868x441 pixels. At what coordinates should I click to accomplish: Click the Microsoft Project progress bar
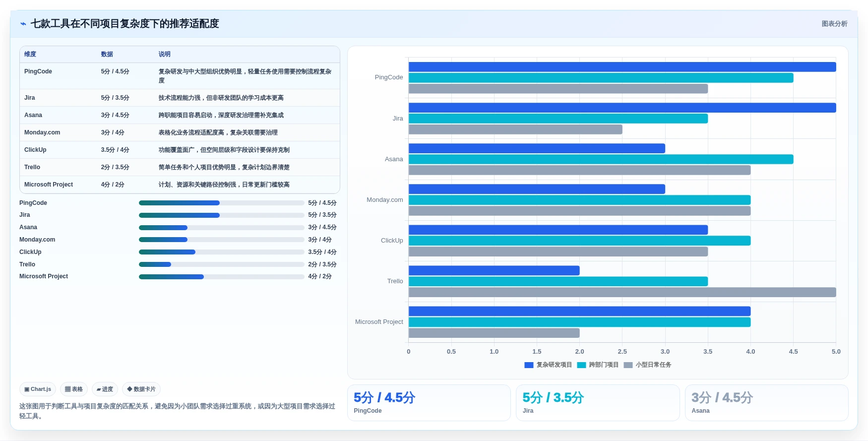[222, 277]
